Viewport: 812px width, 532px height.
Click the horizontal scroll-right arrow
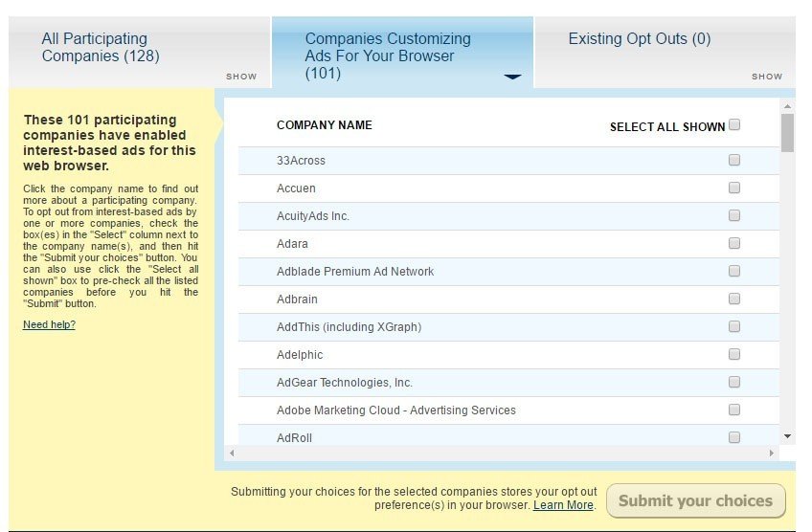[x=771, y=454]
